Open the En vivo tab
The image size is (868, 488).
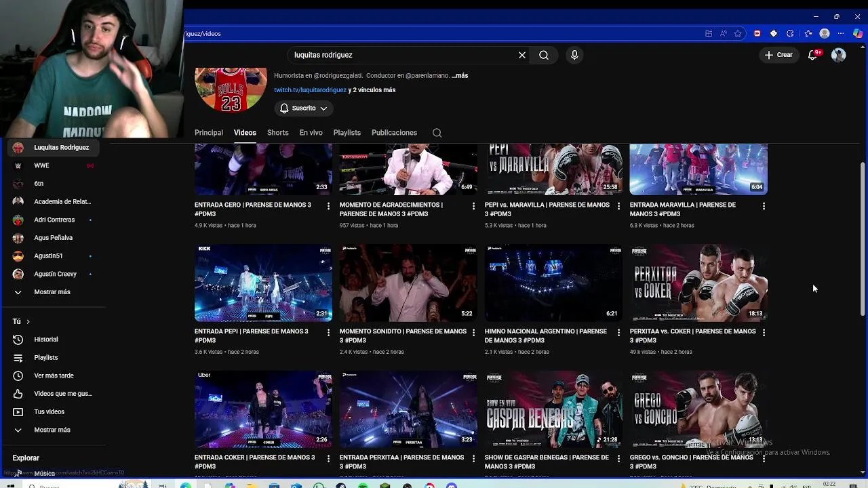pos(311,133)
